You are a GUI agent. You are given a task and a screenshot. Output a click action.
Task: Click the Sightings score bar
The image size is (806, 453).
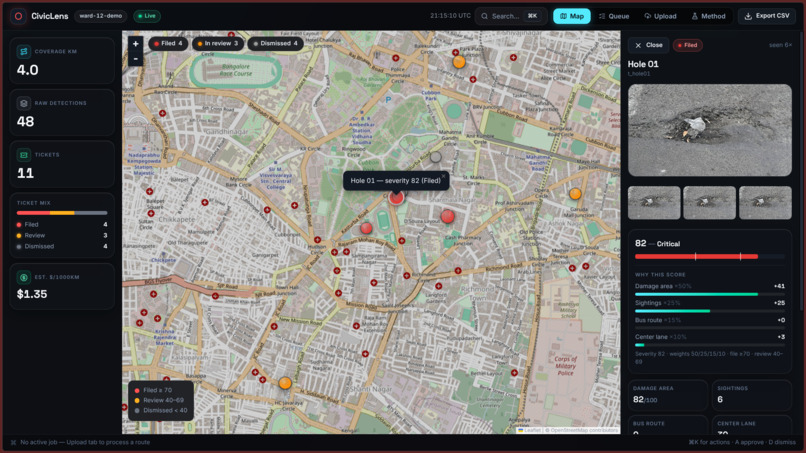pos(709,311)
